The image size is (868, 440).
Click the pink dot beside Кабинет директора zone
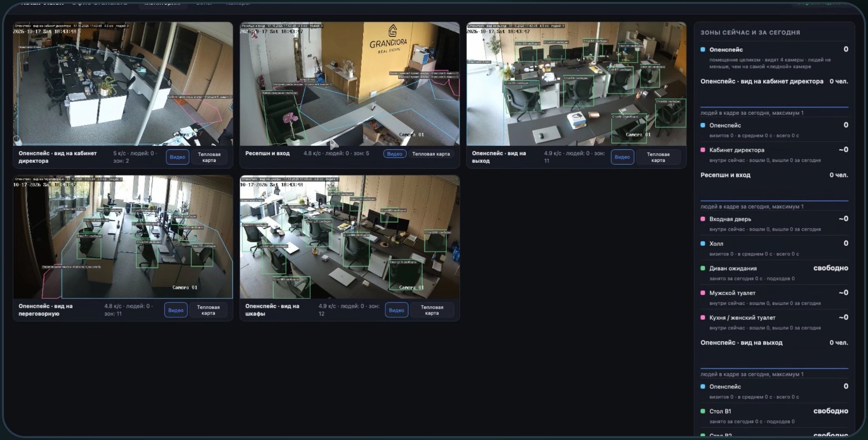click(x=703, y=150)
